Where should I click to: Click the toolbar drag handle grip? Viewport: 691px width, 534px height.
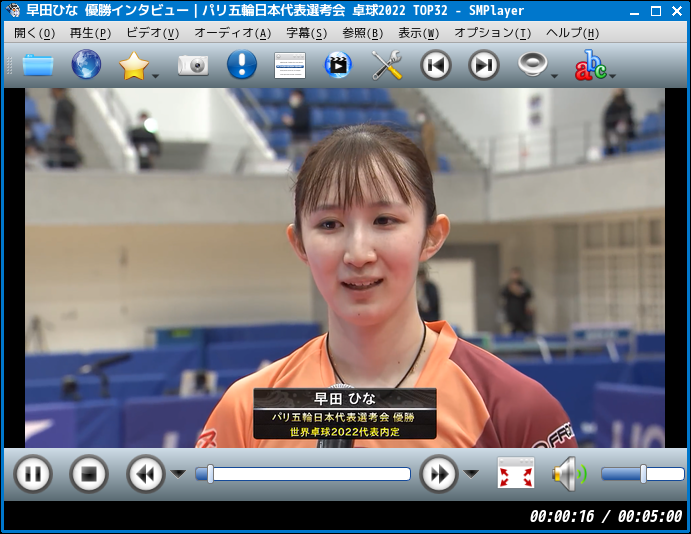[9, 65]
